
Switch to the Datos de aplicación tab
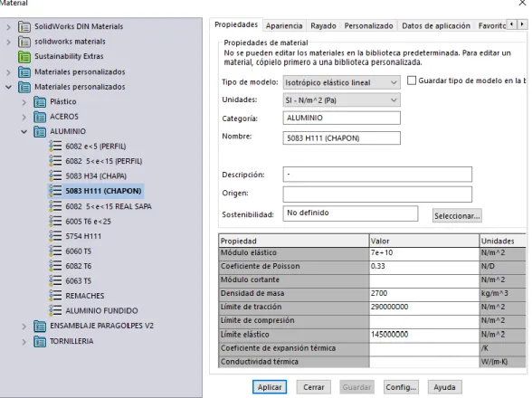tap(436, 26)
